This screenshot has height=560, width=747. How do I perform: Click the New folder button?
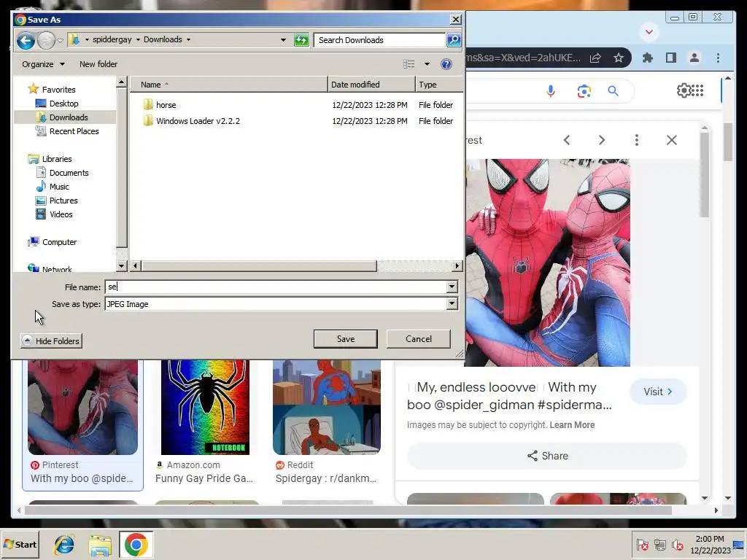pyautogui.click(x=98, y=64)
